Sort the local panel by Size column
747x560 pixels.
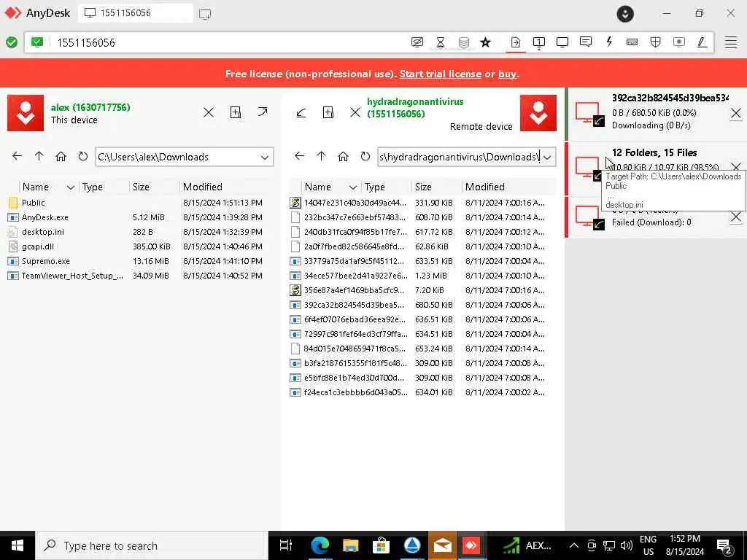[141, 187]
